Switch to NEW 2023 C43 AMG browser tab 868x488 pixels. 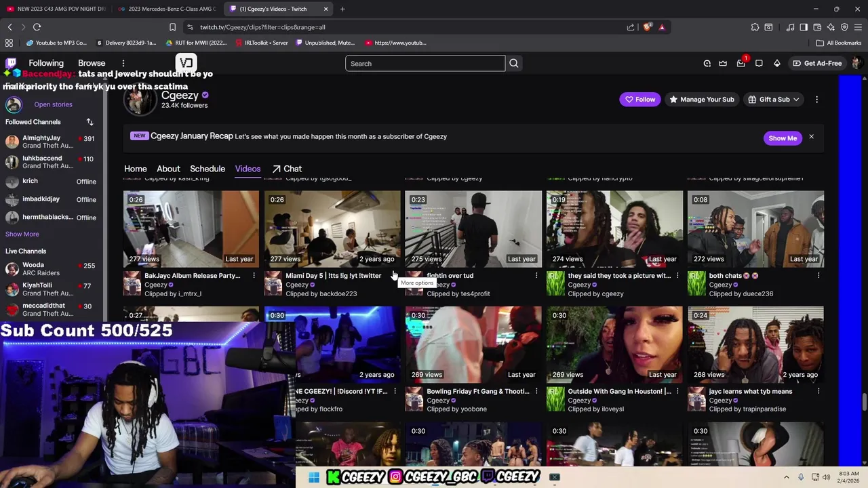[x=56, y=9]
